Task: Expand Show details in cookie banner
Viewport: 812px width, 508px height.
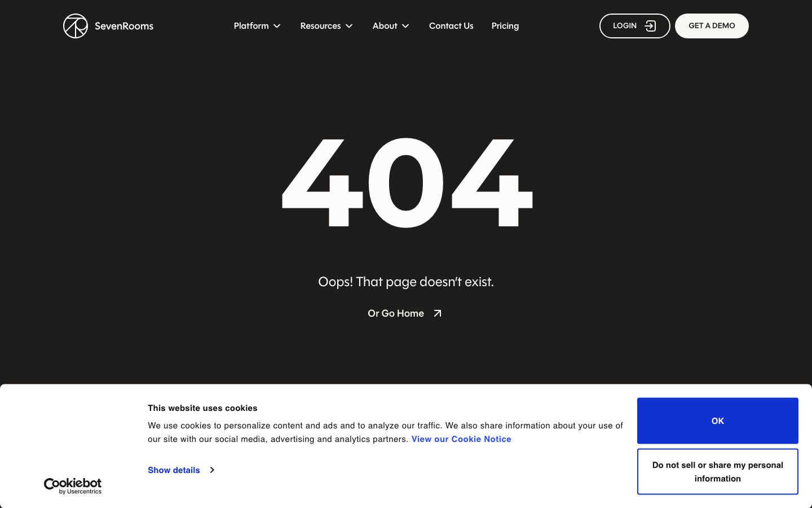Action: [181, 470]
